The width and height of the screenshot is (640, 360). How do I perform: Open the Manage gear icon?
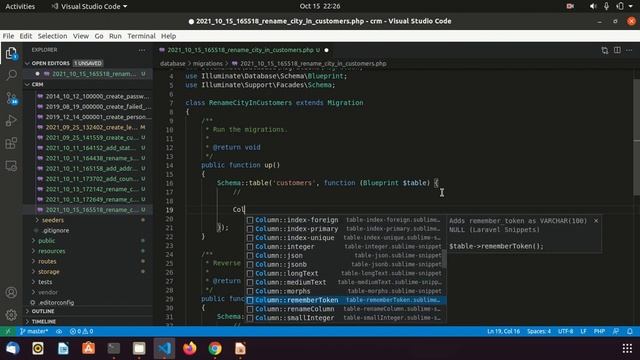pos(11,314)
